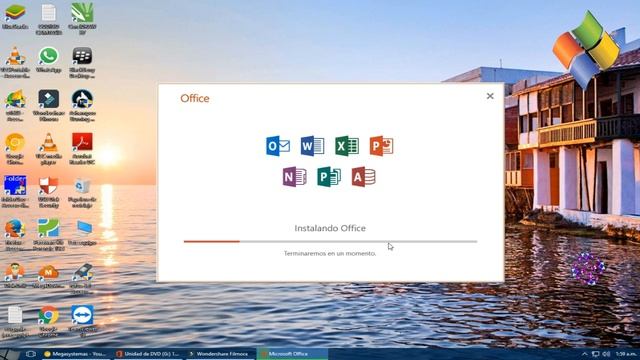Click the Office logo text in the dialog
640x360 pixels.
(195, 98)
